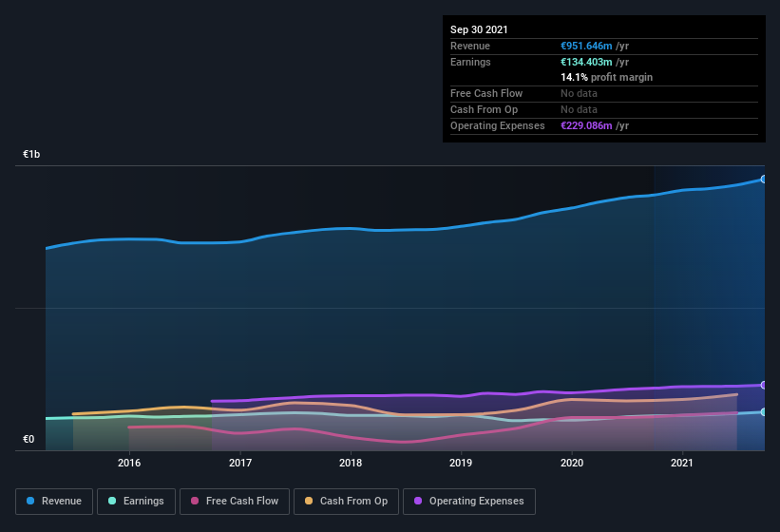Click the 14.1% profit margin text

tap(606, 77)
